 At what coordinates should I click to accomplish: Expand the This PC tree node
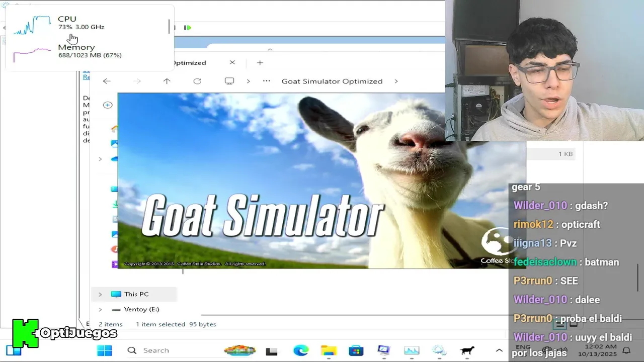point(100,294)
